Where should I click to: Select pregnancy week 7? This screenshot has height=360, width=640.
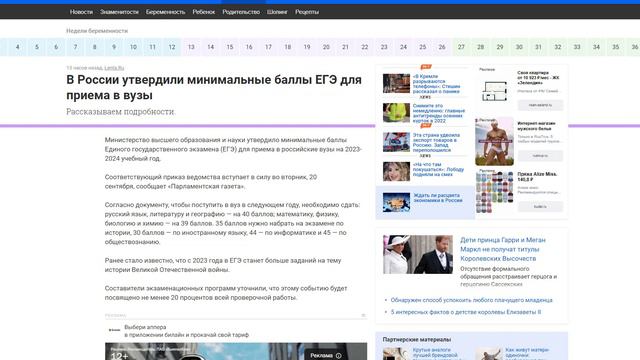tap(76, 47)
